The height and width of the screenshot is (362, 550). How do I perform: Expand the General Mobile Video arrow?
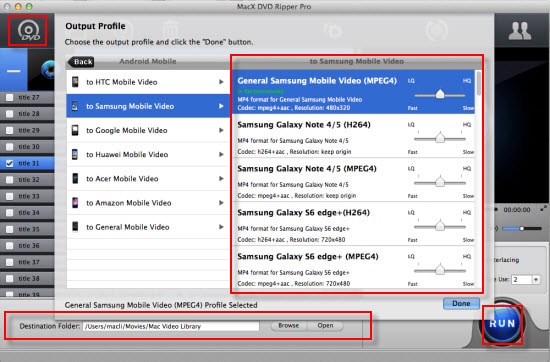pos(221,227)
